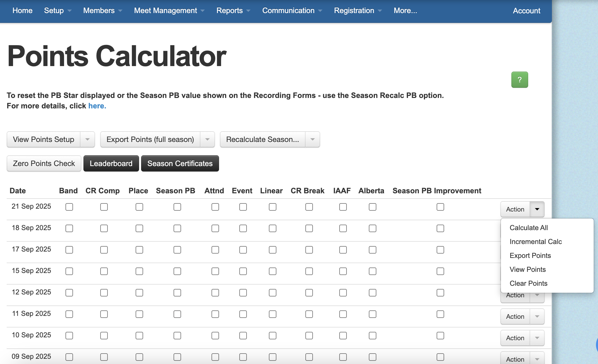Click the Recalculate Season... button
The image size is (598, 364).
point(263,139)
